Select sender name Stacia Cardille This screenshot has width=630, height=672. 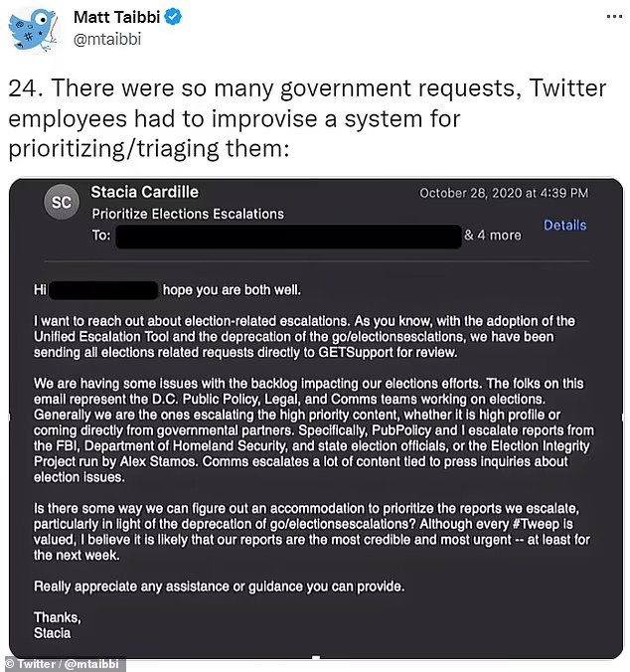[x=145, y=192]
